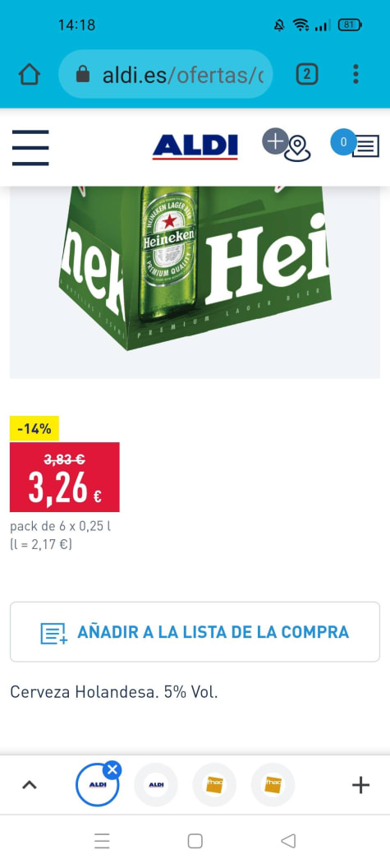Open the browser three-dot menu
The height and width of the screenshot is (868, 390).
(356, 74)
